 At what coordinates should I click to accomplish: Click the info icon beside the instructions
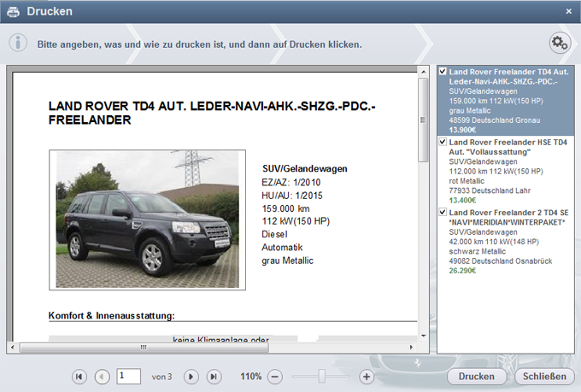pyautogui.click(x=18, y=43)
